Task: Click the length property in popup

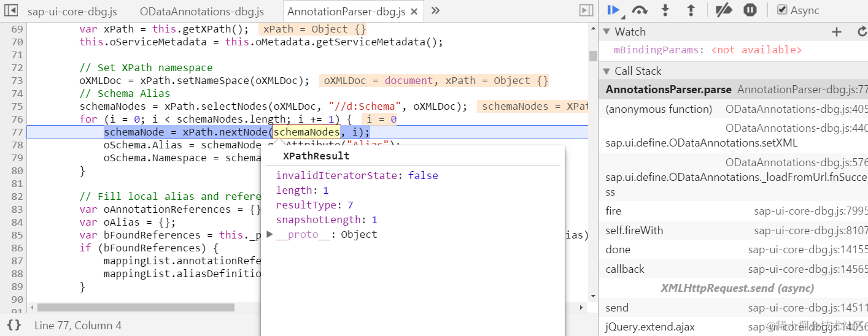Action: (302, 190)
